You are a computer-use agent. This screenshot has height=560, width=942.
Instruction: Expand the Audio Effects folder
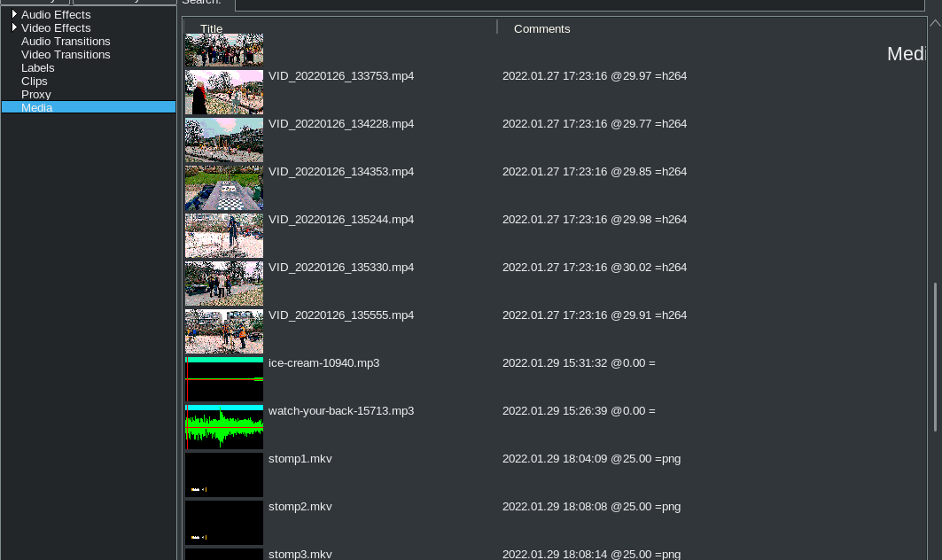click(x=15, y=15)
